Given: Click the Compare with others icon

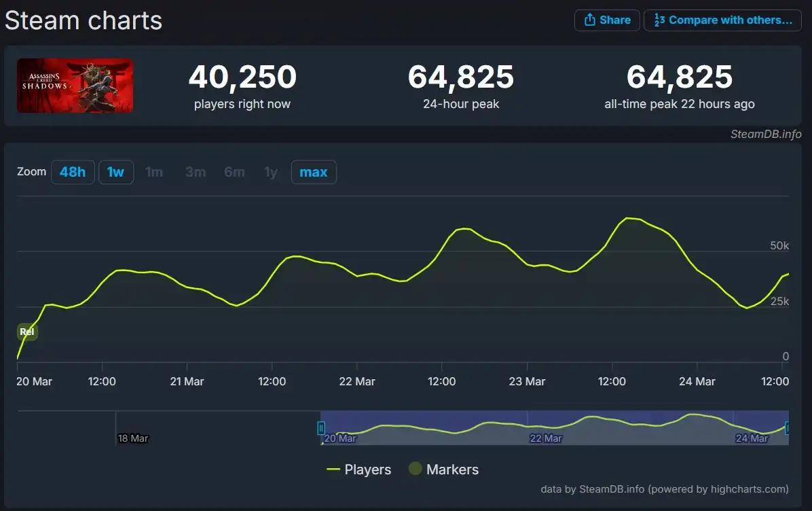Looking at the screenshot, I should (x=659, y=20).
